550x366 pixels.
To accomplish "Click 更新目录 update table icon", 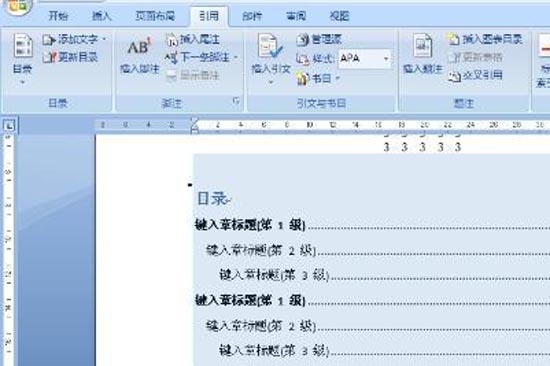I will pyautogui.click(x=49, y=57).
